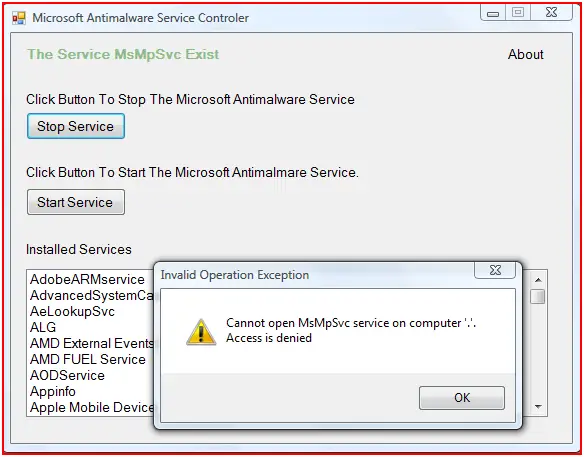
Task: Open the About link
Action: (x=526, y=54)
